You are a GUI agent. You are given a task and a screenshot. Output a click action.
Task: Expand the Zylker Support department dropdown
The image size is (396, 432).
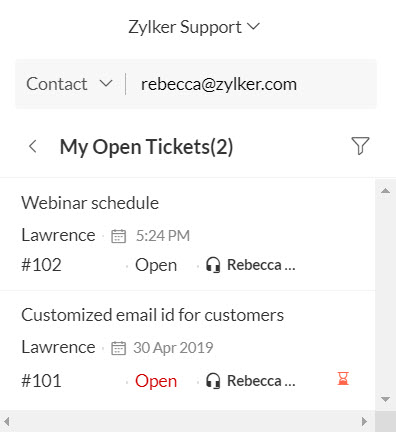[x=194, y=27]
